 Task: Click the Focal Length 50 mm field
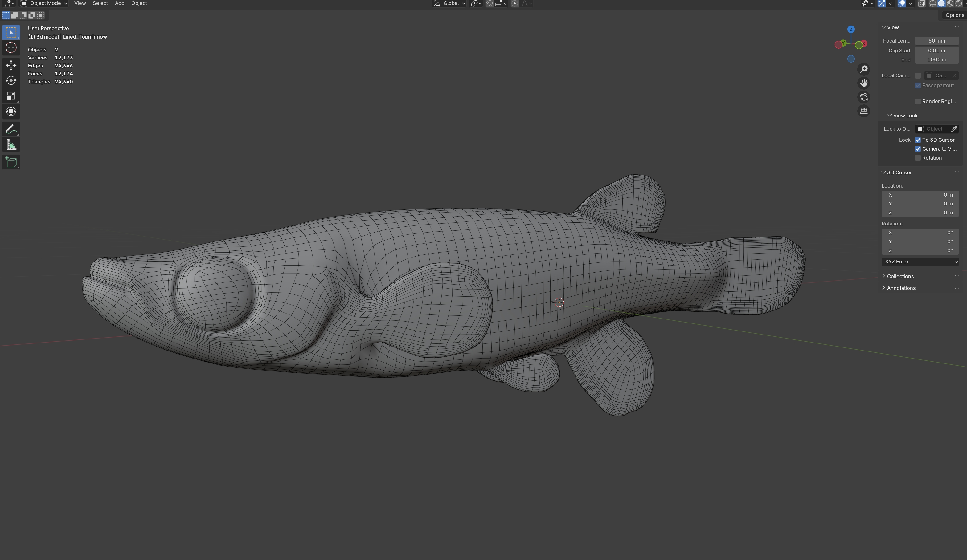pos(936,41)
